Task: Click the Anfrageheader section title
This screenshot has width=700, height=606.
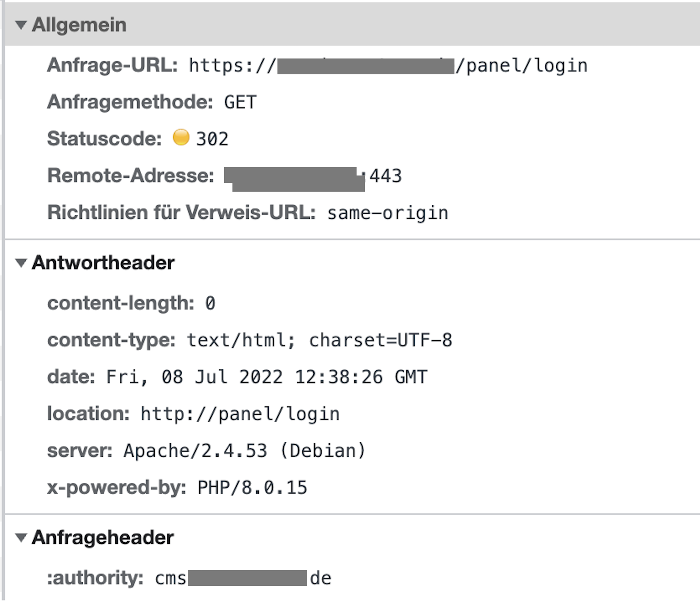Action: 102,537
